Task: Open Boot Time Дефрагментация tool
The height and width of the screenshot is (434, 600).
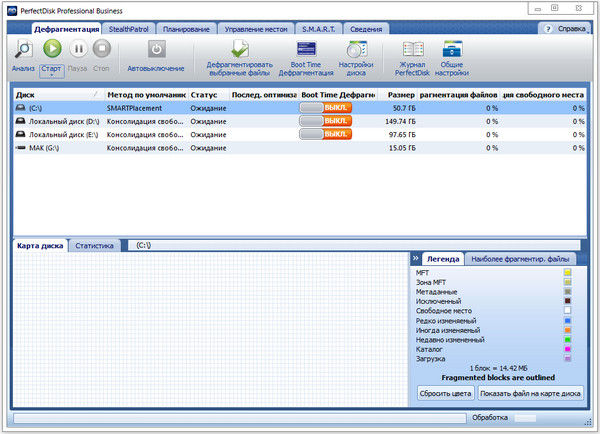Action: click(305, 49)
